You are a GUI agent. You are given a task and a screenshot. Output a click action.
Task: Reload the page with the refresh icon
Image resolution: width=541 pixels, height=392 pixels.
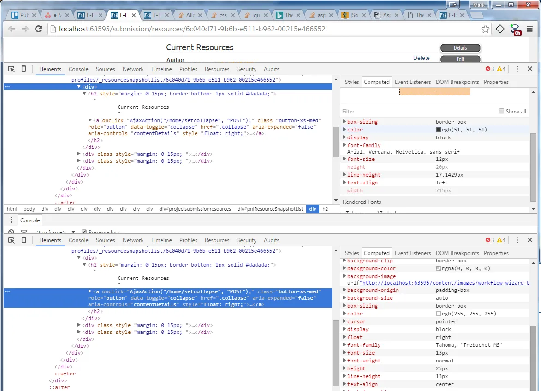pos(39,29)
